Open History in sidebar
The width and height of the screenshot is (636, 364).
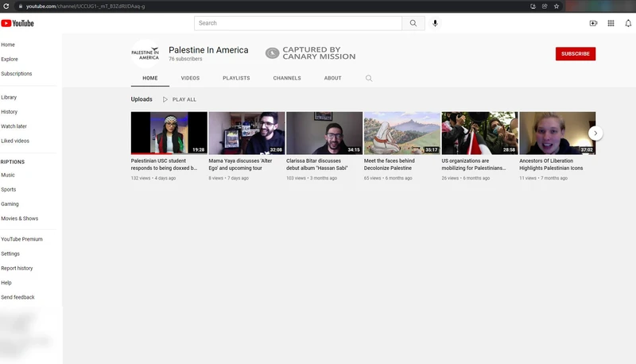[9, 112]
